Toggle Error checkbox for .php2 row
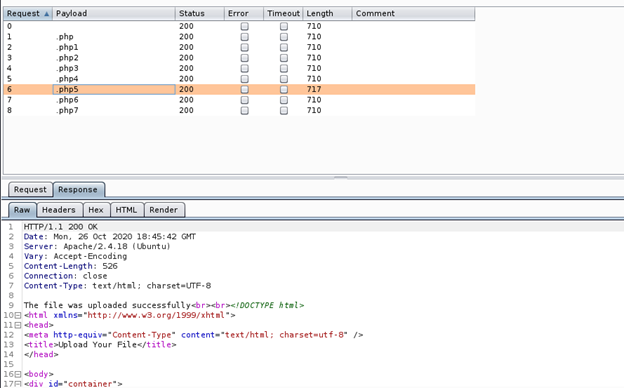624x388 pixels. click(x=244, y=58)
